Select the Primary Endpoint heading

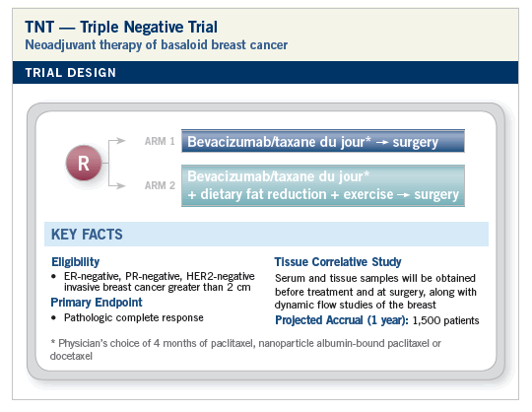pyautogui.click(x=97, y=302)
